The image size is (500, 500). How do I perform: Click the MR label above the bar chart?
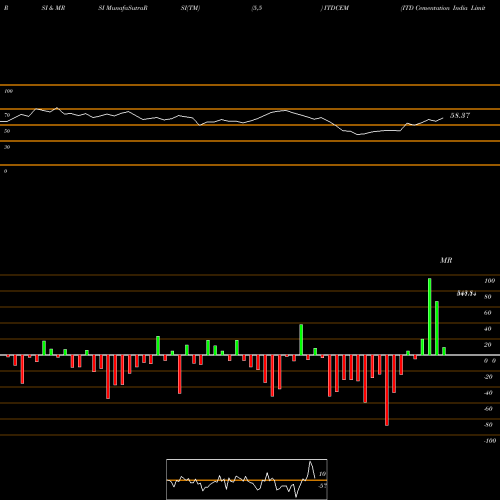(446, 260)
